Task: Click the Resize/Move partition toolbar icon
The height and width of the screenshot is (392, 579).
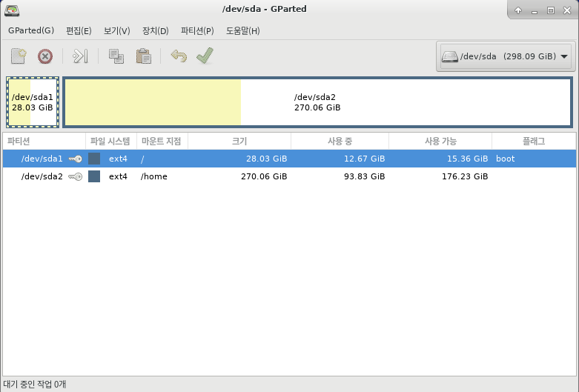Action: pos(80,56)
